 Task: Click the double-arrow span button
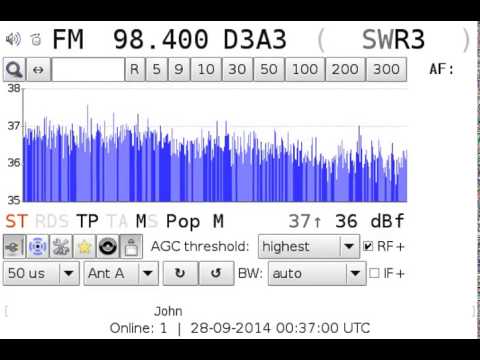point(39,70)
